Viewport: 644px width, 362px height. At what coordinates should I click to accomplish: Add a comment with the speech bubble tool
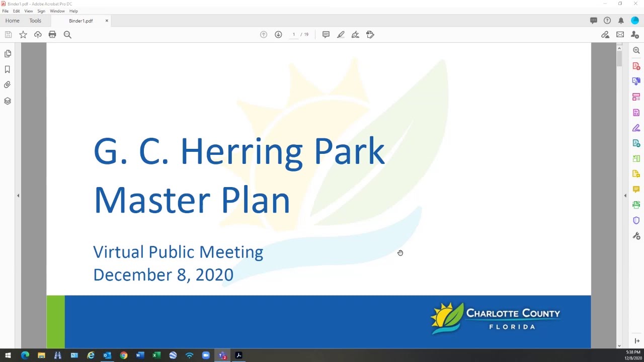pyautogui.click(x=326, y=35)
